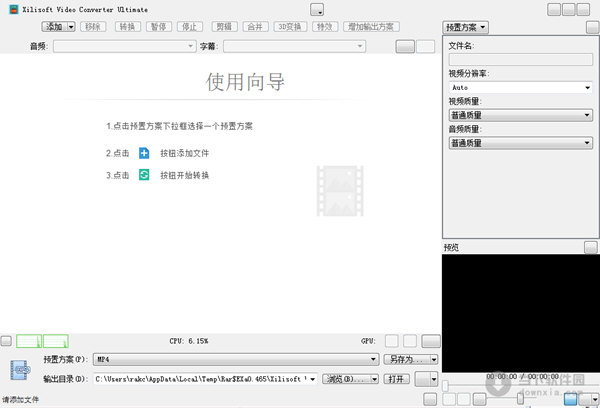
Task: Click the 暂停 (Pause) toolbar button
Action: [x=158, y=27]
